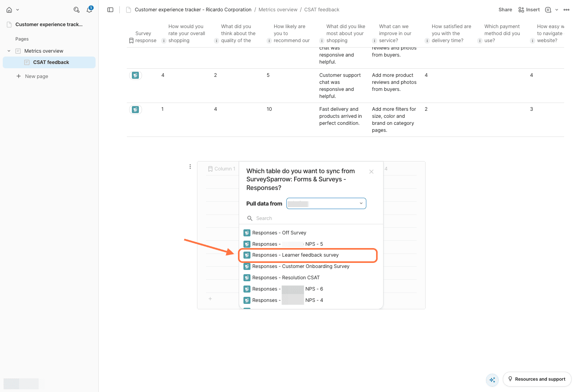The width and height of the screenshot is (577, 392).
Task: Open Resources and support
Action: (x=537, y=379)
